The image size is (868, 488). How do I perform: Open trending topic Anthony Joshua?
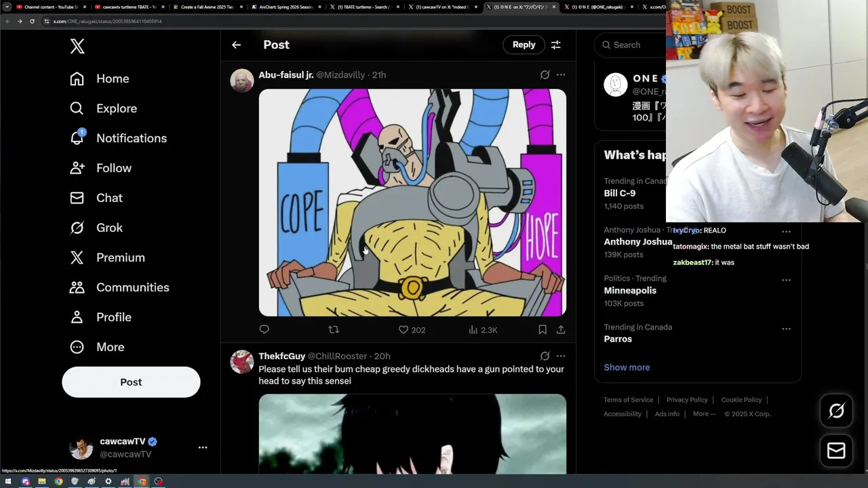point(637,242)
